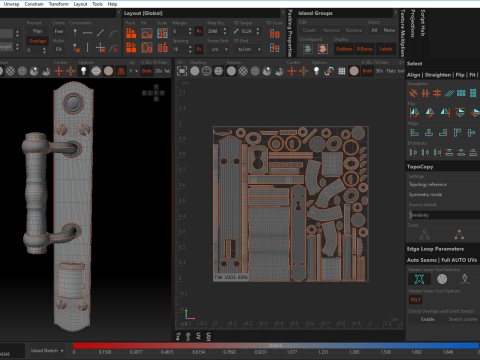Click the stretch color gradient bar

click(x=276, y=345)
